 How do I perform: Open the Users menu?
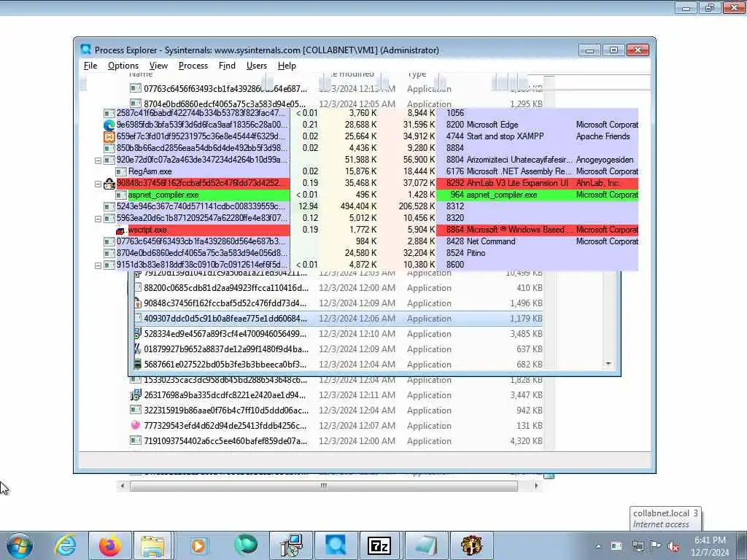tap(256, 66)
